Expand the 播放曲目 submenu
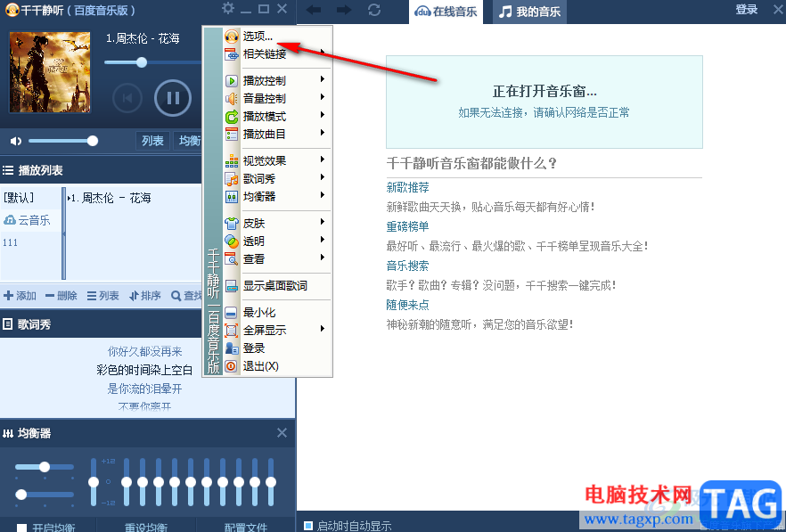This screenshot has width=786, height=532. [x=323, y=133]
